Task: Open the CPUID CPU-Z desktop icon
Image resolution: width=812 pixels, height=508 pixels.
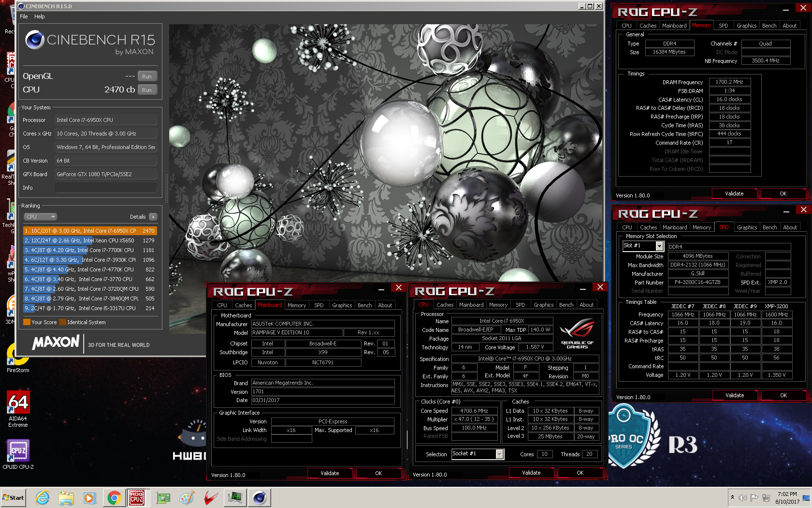Action: pos(18,454)
